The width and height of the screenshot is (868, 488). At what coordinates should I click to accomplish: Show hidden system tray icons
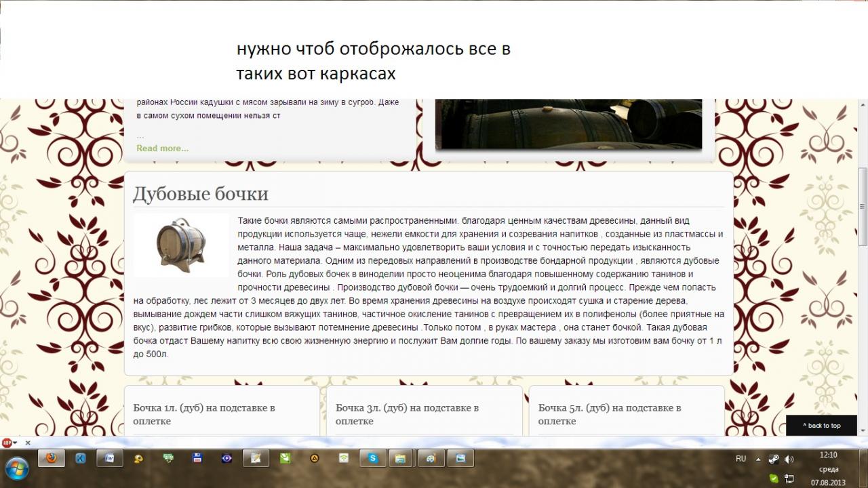click(759, 459)
